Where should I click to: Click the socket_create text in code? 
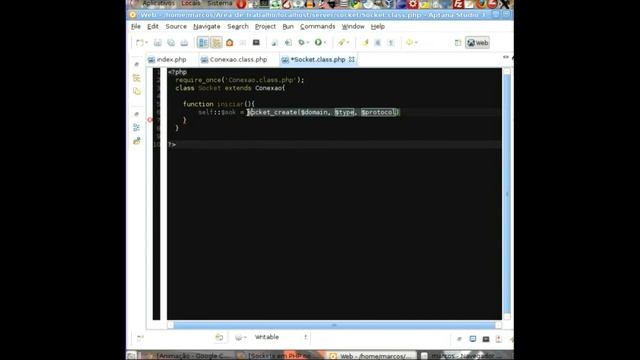pos(273,112)
